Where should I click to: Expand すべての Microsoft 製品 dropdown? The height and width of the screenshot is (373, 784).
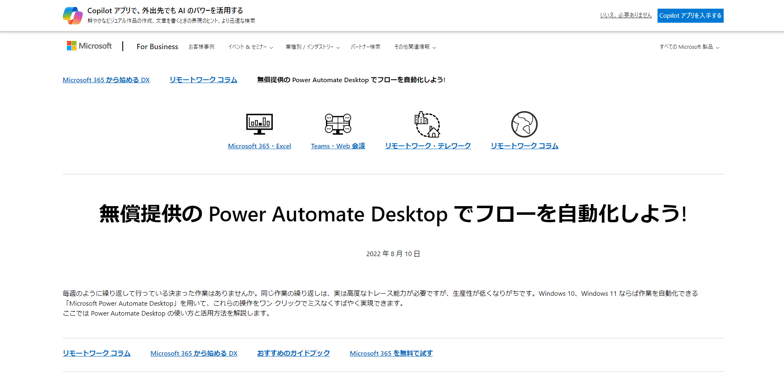pyautogui.click(x=690, y=47)
